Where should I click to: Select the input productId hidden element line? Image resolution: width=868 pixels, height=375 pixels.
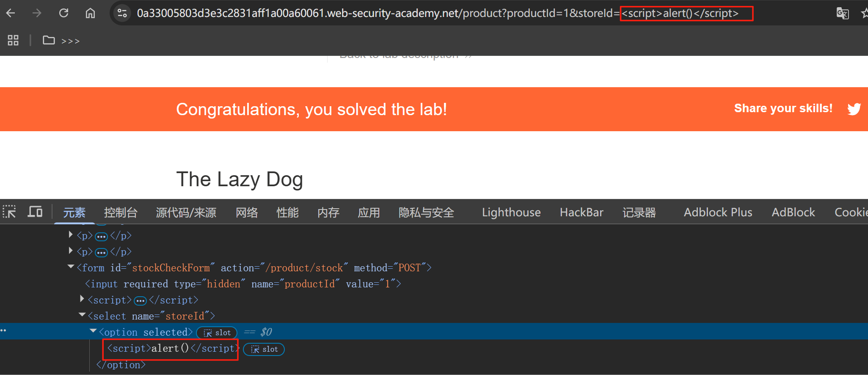243,284
